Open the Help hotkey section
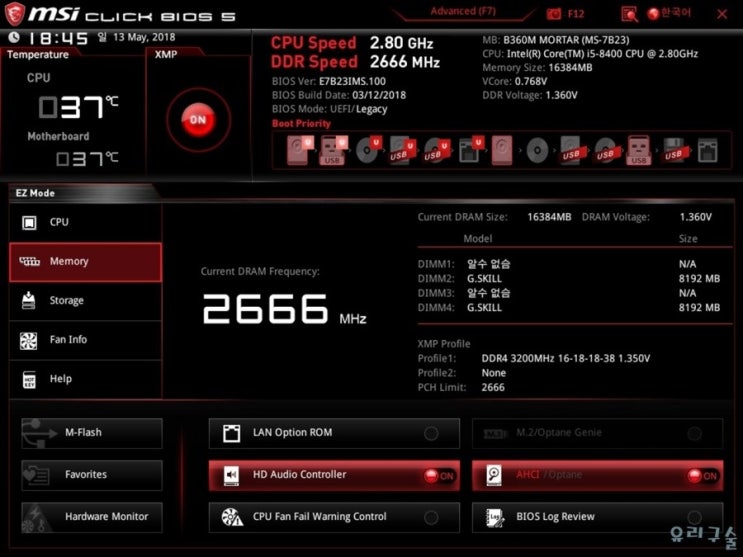The height and width of the screenshot is (557, 743). tap(85, 379)
